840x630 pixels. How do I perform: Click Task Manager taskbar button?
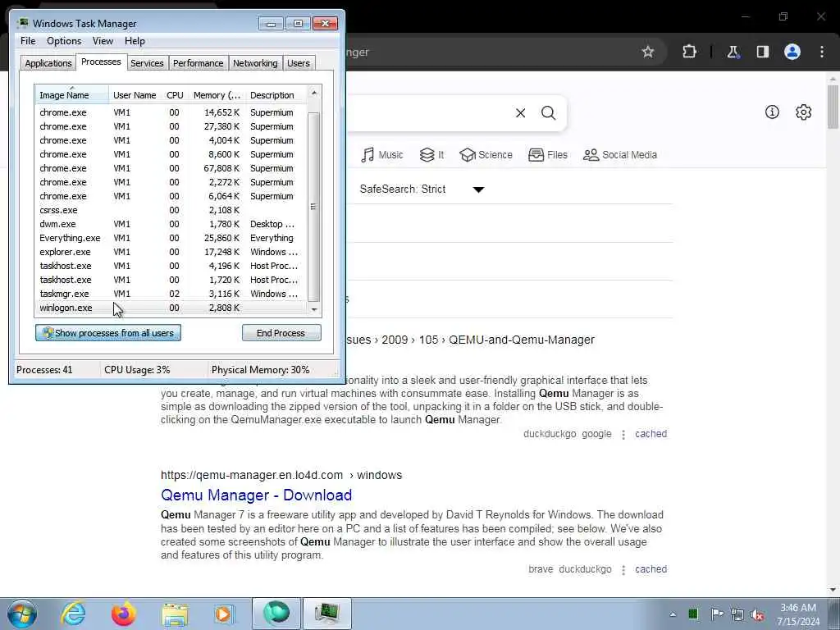point(326,614)
